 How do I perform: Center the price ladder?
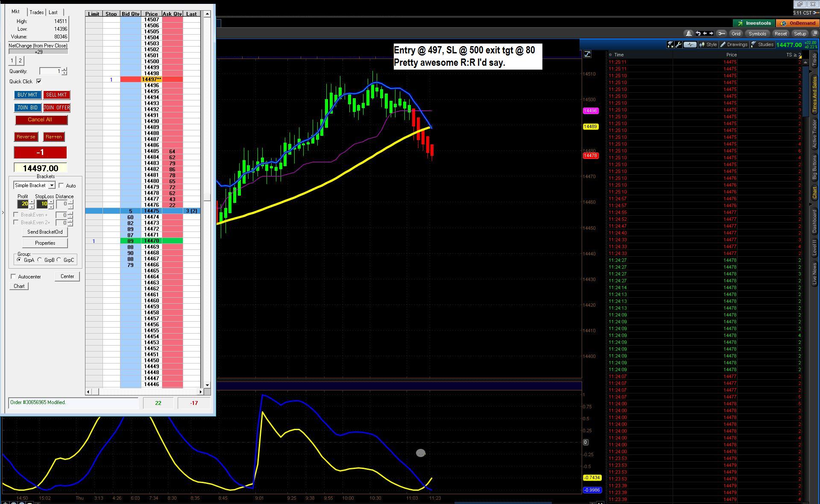[67, 276]
